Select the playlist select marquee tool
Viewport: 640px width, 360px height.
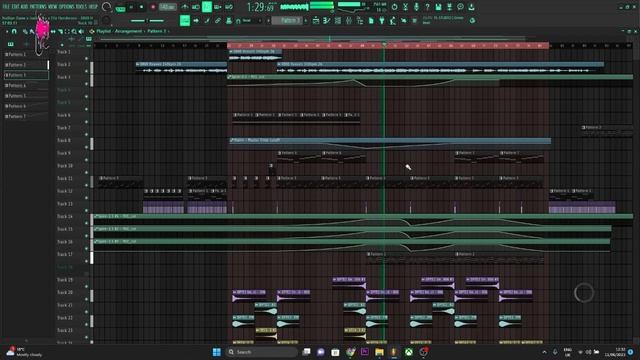[67, 31]
